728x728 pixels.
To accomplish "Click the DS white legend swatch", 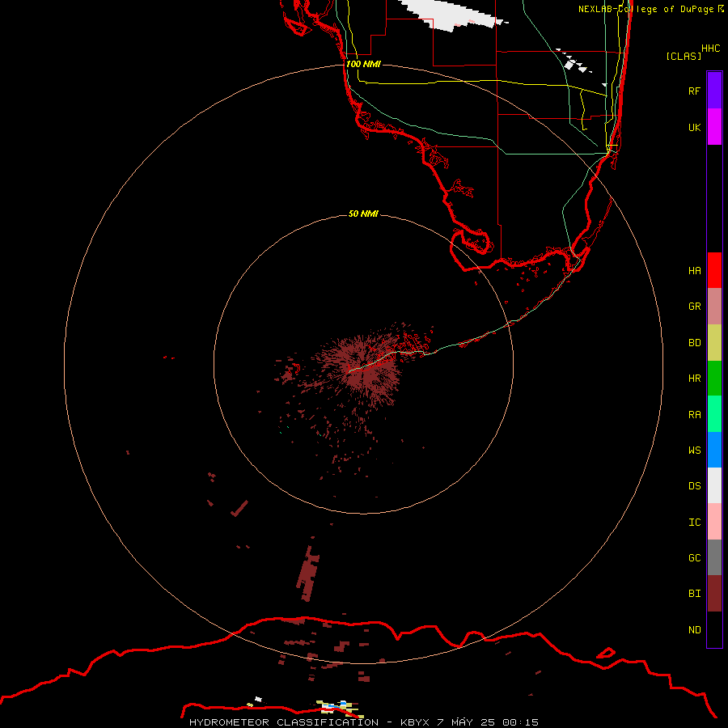I will click(714, 485).
